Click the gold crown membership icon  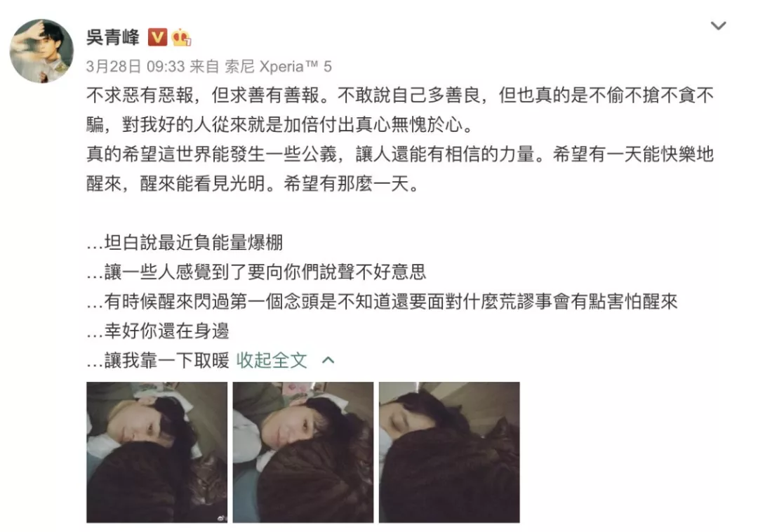click(181, 37)
